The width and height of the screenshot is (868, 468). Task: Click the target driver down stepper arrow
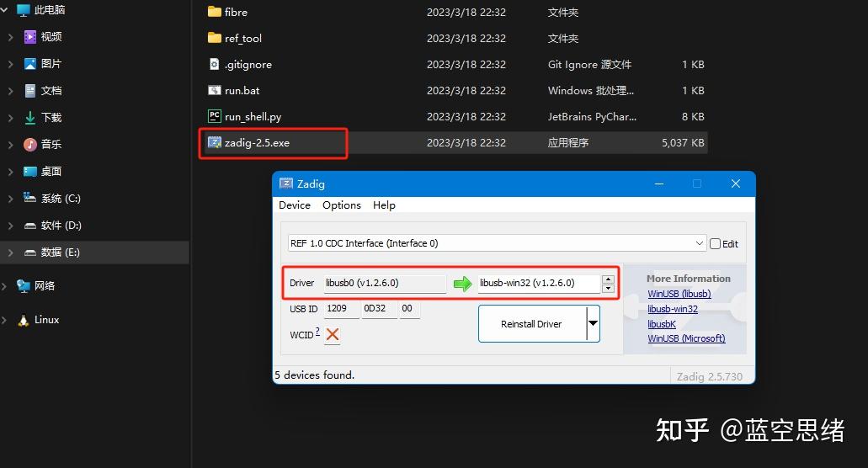click(x=609, y=288)
